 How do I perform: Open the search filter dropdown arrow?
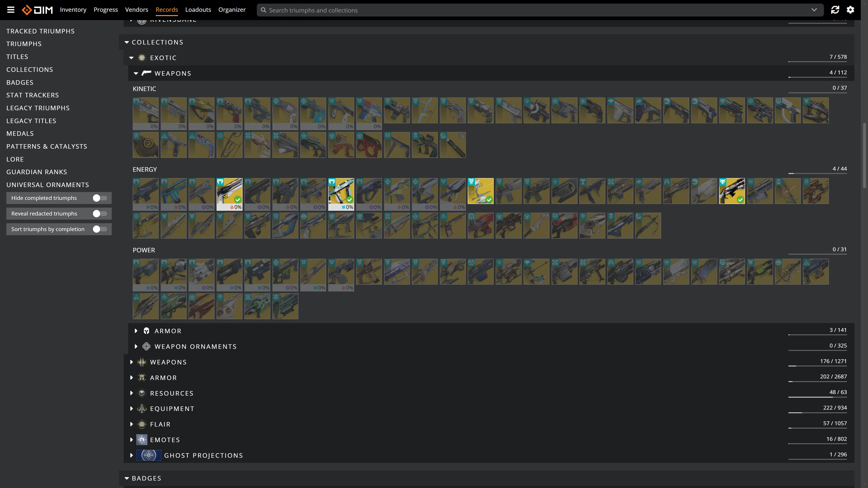pyautogui.click(x=814, y=10)
